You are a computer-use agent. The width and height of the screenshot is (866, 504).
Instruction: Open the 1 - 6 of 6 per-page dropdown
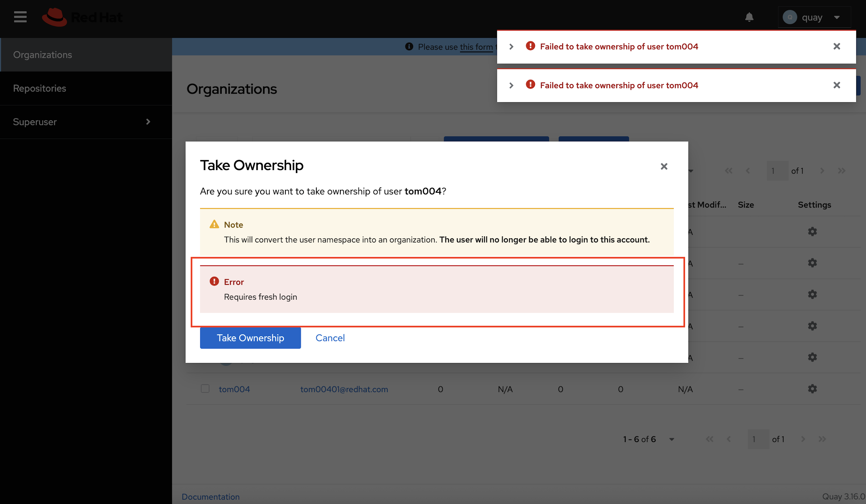[648, 439]
